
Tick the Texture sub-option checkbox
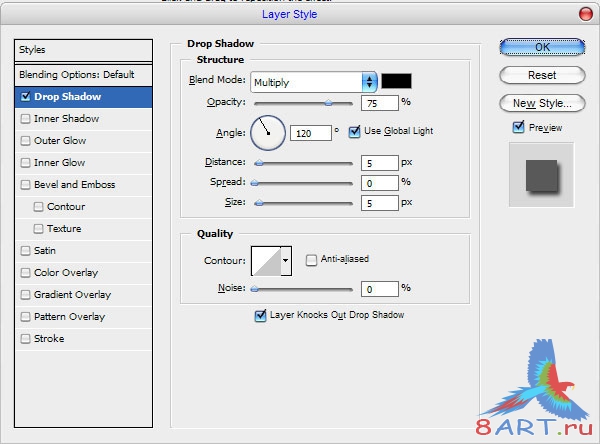click(x=38, y=229)
